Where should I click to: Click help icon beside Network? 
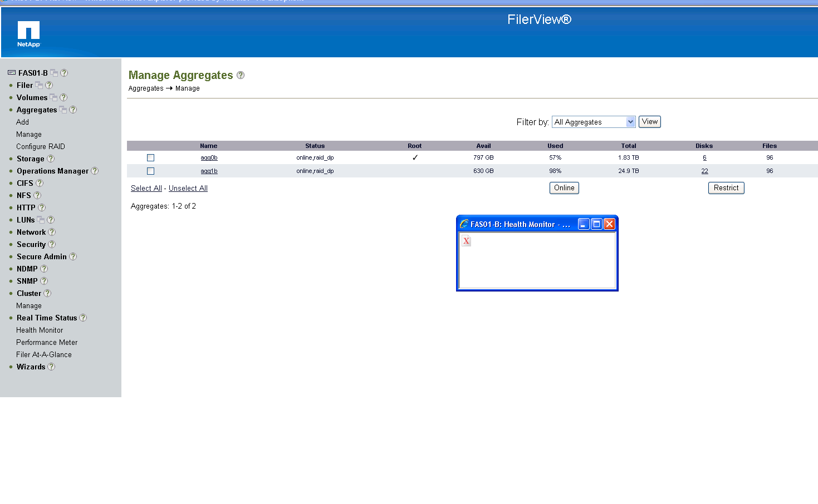coord(52,232)
